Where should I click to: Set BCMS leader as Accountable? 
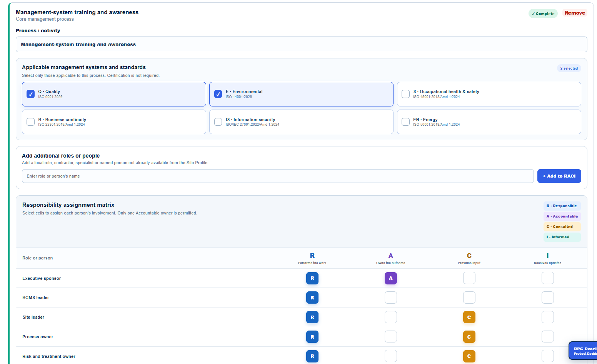tap(391, 298)
